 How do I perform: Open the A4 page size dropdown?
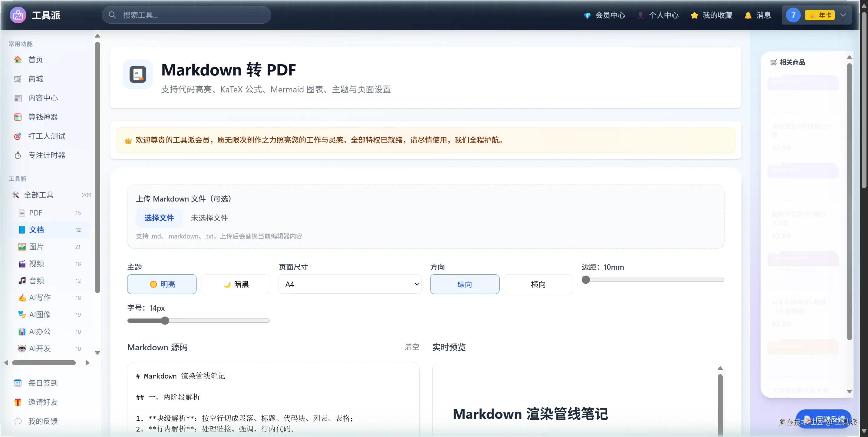[x=350, y=284]
